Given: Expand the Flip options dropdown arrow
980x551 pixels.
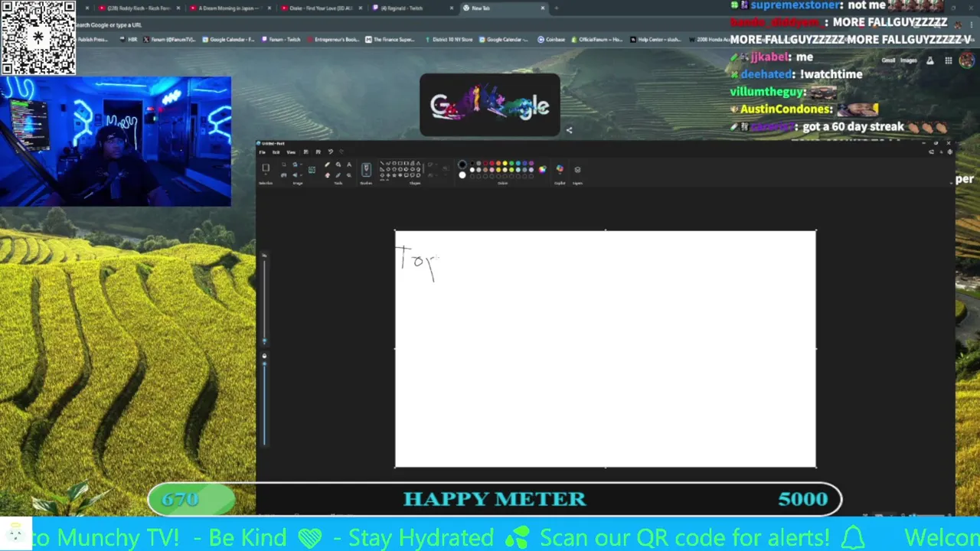Looking at the screenshot, I should [301, 175].
